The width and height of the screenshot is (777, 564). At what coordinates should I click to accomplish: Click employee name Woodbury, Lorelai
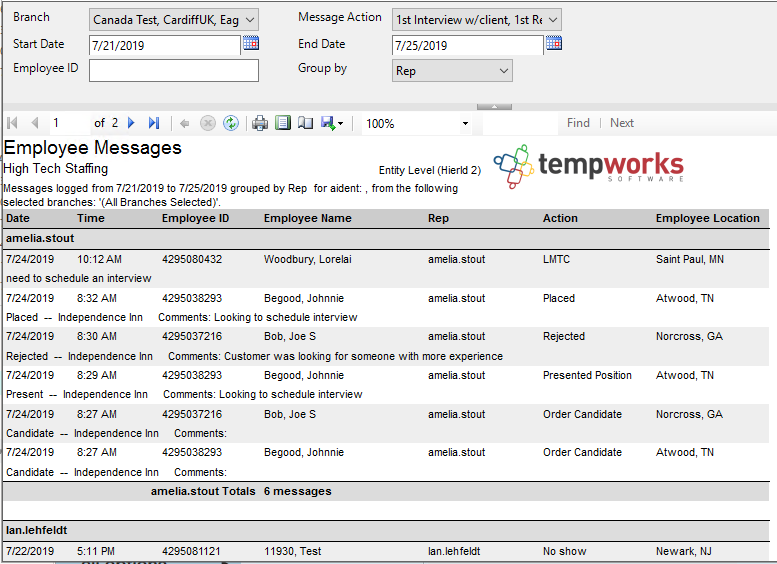click(x=308, y=259)
